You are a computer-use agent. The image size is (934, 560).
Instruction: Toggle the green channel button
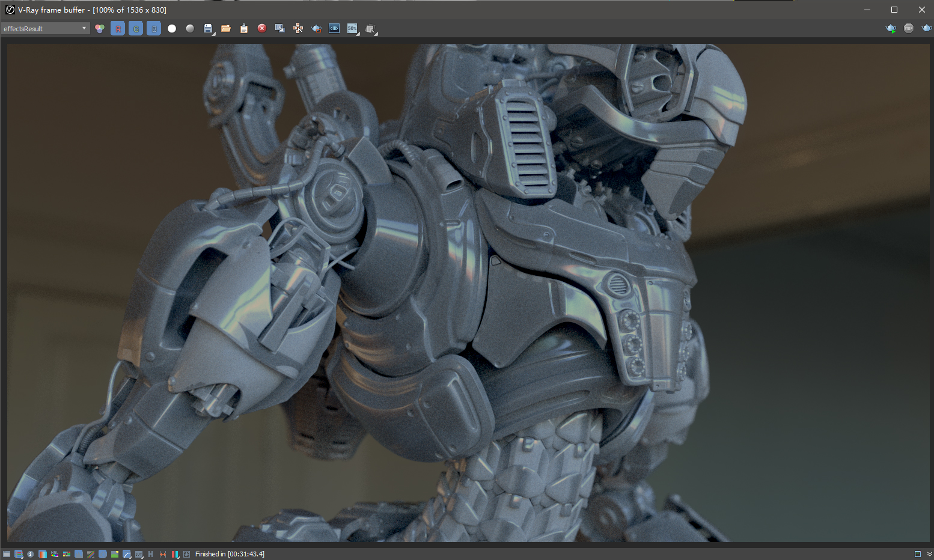click(x=136, y=28)
